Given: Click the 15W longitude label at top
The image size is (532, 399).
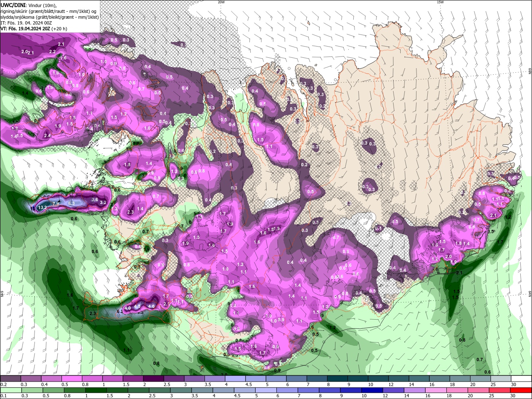Looking at the screenshot, I should 440,2.
